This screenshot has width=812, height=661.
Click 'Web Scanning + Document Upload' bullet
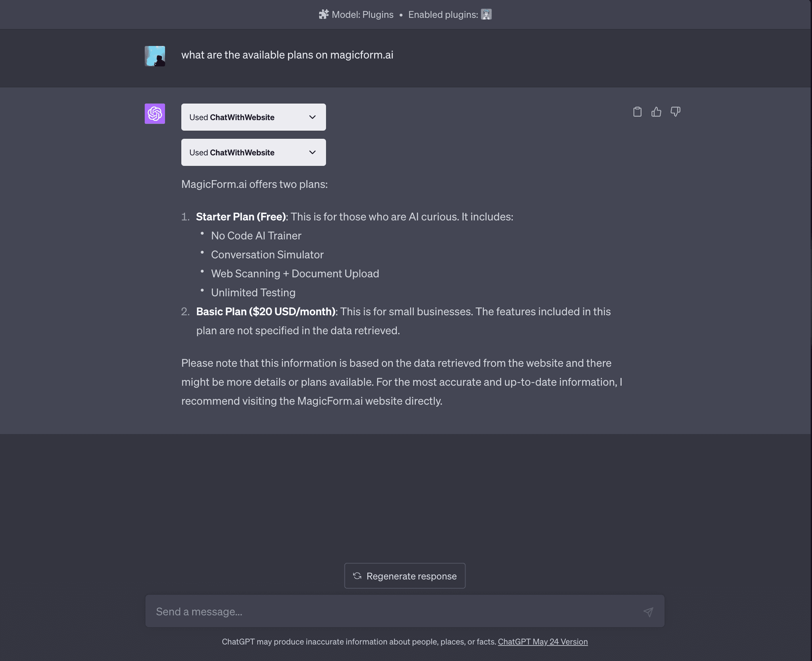point(295,274)
